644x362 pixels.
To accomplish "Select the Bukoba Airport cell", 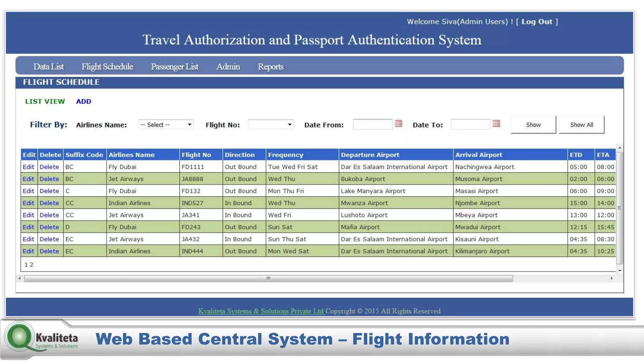I will pos(396,179).
